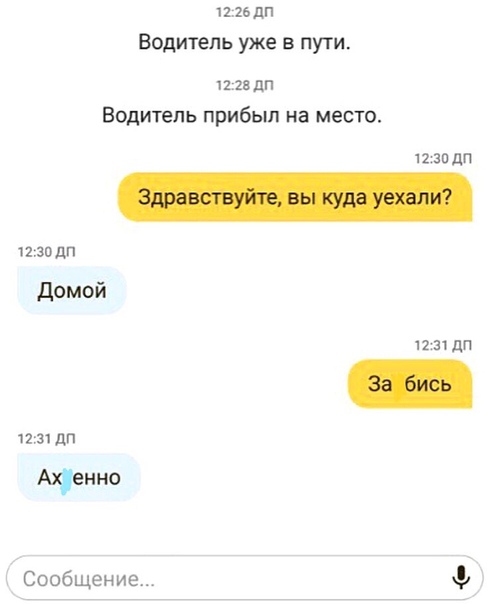This screenshot has width=492, height=604.
Task: Select the yellow message asking куда уехали
Action: [295, 197]
